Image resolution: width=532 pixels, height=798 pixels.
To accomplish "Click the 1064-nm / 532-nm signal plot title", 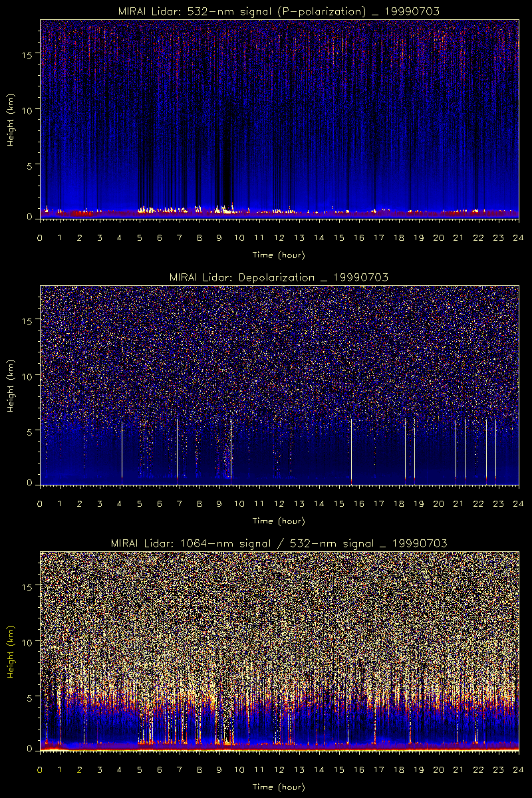I will (279, 543).
